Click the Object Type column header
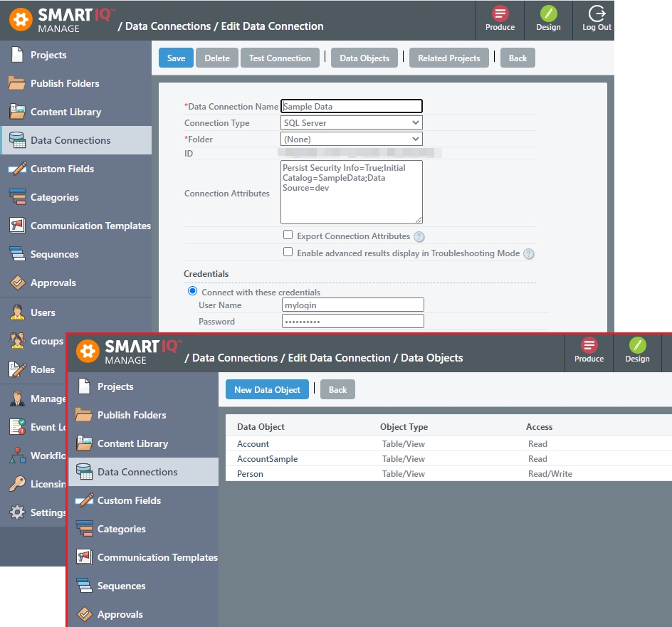The image size is (672, 627). (404, 427)
